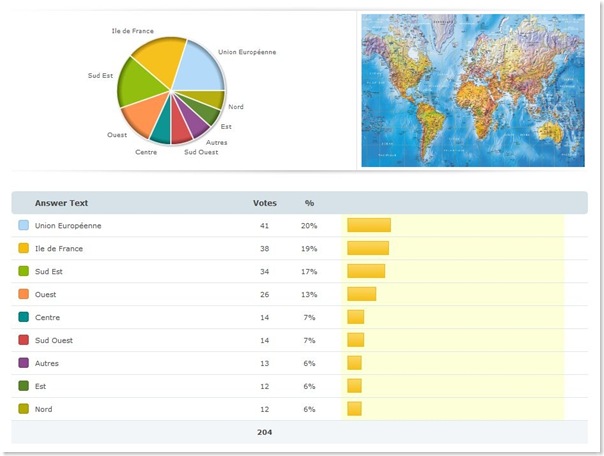Click the Autres purple swatch
The height and width of the screenshot is (456, 604).
click(x=23, y=363)
